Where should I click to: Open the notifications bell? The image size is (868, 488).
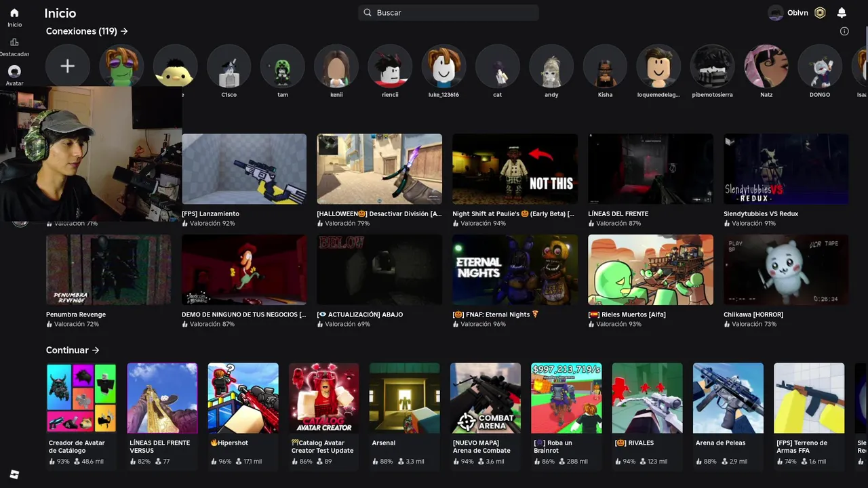click(842, 13)
